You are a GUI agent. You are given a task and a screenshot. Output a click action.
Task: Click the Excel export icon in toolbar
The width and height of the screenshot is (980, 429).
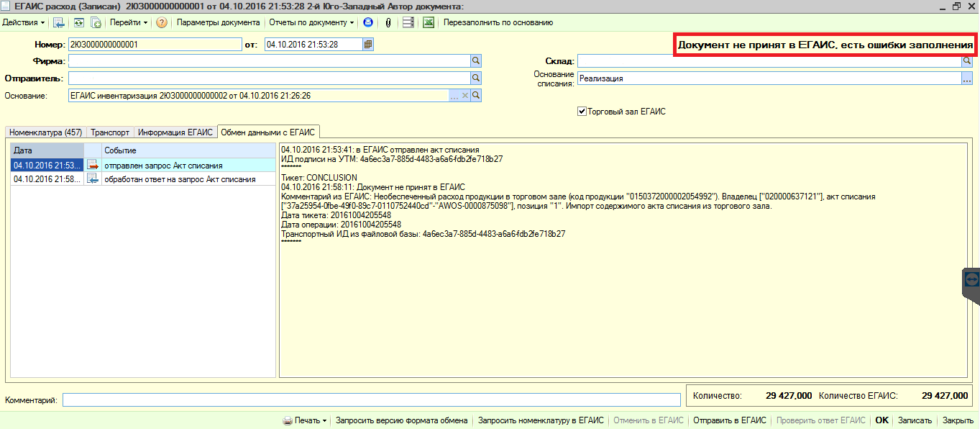tap(429, 22)
